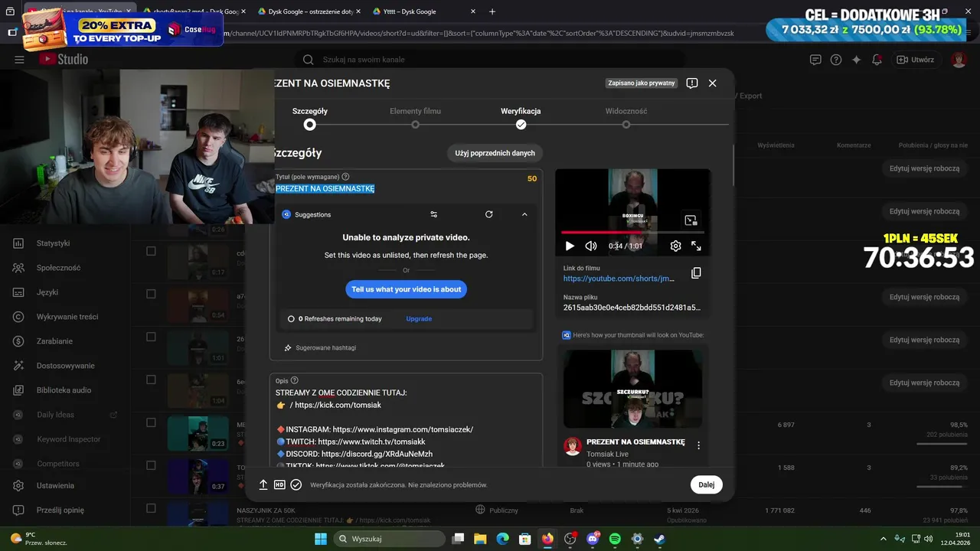Toggle miniplayer icon on the preview
This screenshot has width=980, height=551.
click(x=691, y=220)
